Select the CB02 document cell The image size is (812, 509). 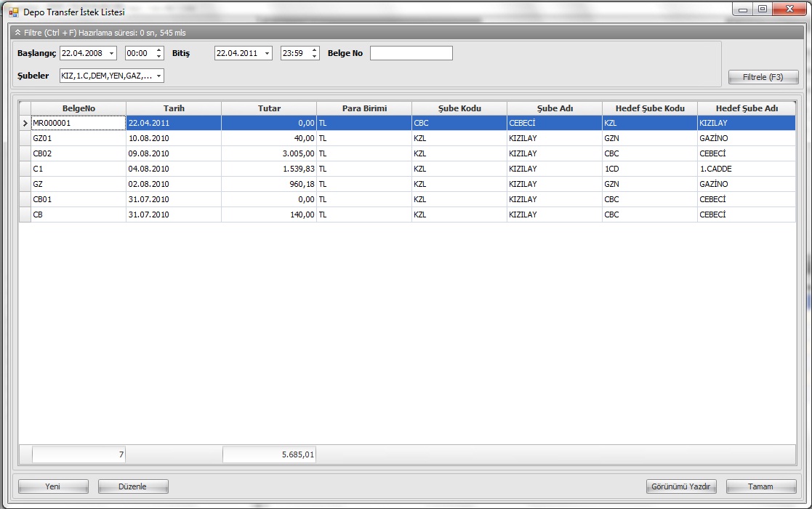[79, 153]
